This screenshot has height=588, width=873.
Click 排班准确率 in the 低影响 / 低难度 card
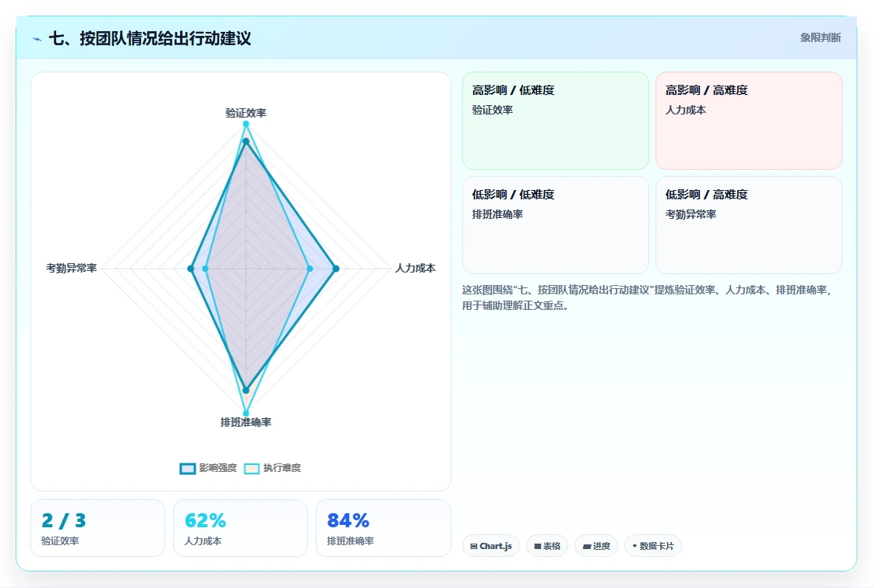pyautogui.click(x=498, y=214)
